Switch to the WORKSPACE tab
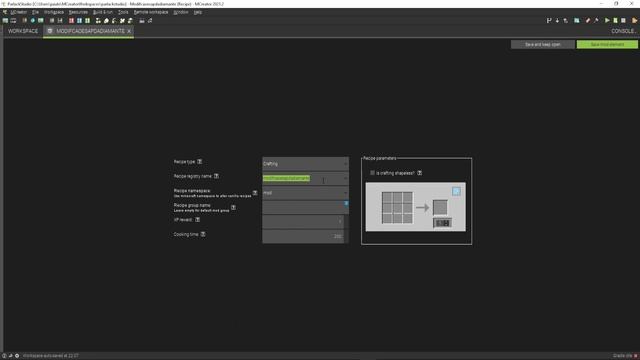The height and width of the screenshot is (360, 640). click(23, 31)
